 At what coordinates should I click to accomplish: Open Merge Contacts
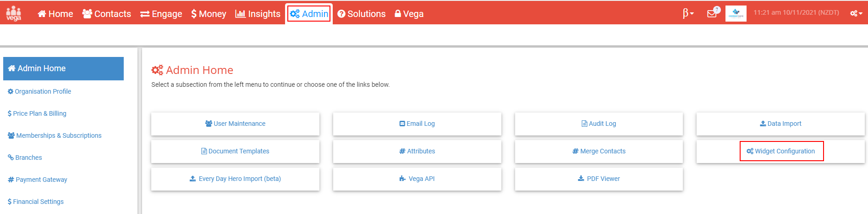click(x=599, y=151)
